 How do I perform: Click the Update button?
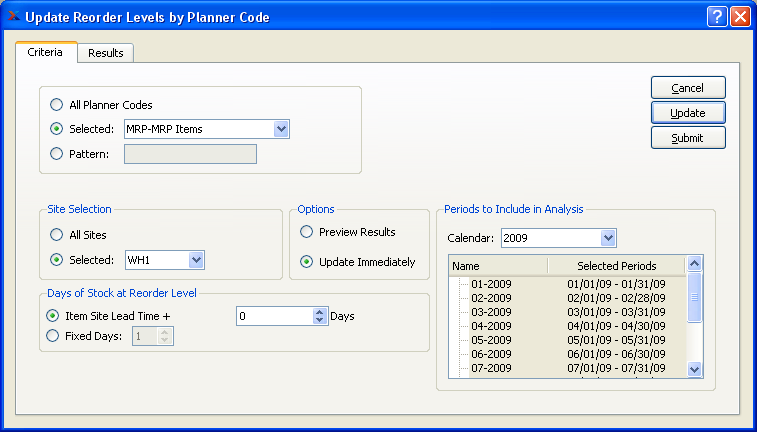point(688,113)
